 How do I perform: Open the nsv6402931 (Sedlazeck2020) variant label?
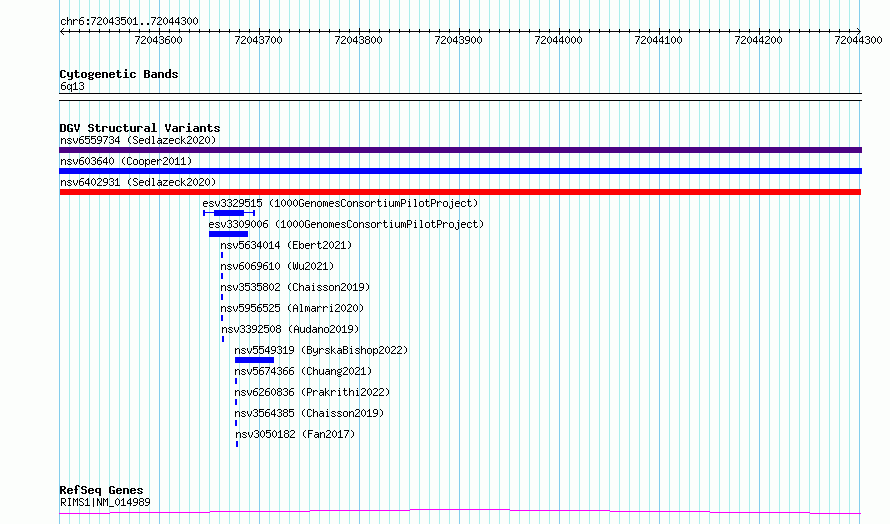[138, 182]
